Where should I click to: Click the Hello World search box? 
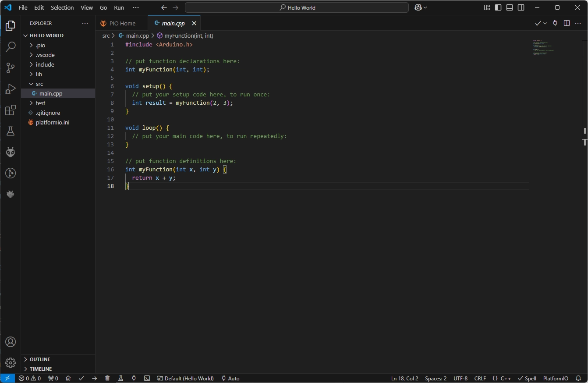click(x=297, y=7)
